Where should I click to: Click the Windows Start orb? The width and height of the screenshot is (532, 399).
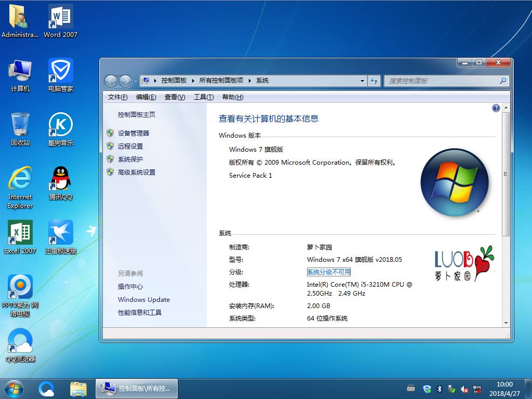click(x=14, y=388)
